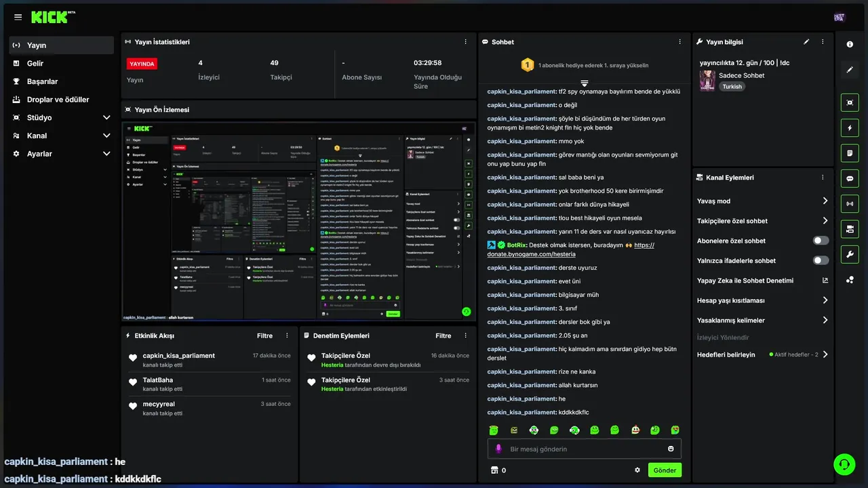Select Yayın in the sidebar
868x488 pixels.
point(62,45)
